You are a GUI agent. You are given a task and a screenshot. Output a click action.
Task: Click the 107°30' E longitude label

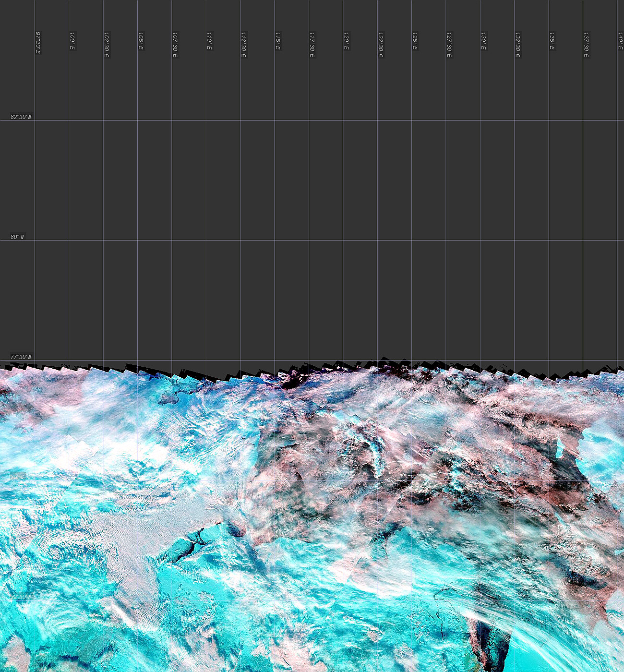[175, 45]
